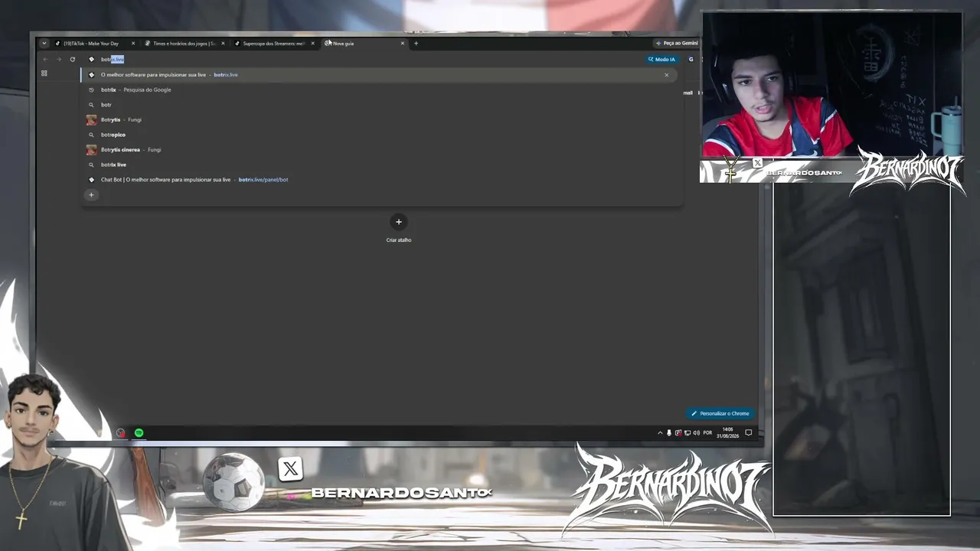Go back with the browser back arrow
Viewport: 980px width, 551px height.
tap(45, 60)
